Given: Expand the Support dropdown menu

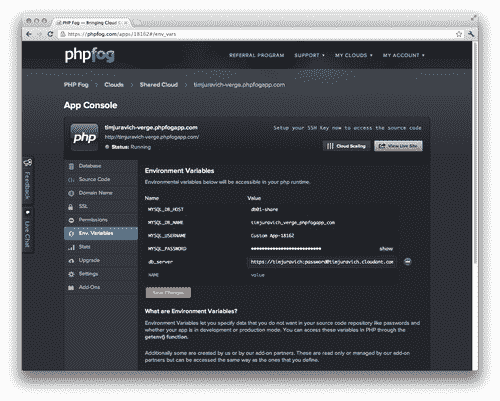Looking at the screenshot, I should pos(309,55).
